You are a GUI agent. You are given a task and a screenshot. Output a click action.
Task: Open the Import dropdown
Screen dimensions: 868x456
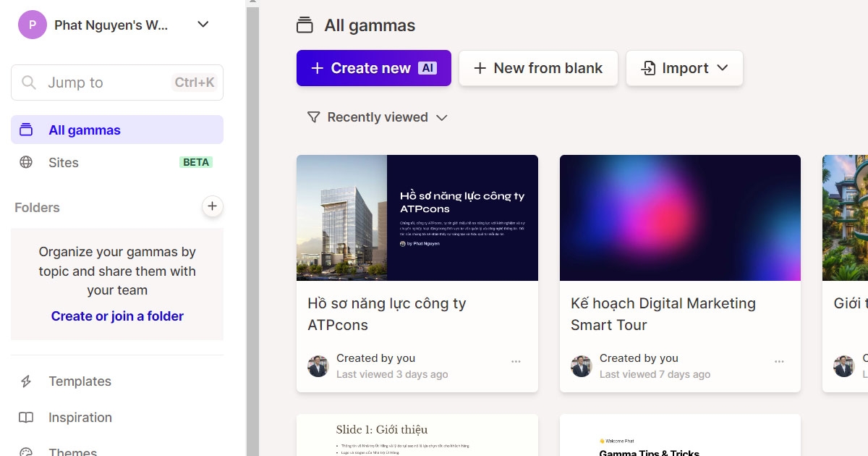[x=684, y=68]
